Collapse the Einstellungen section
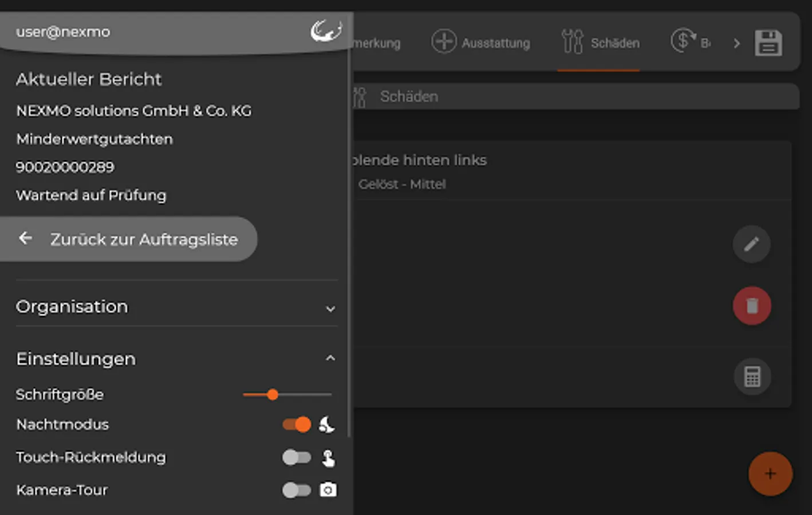Image resolution: width=812 pixels, height=515 pixels. pos(176,359)
